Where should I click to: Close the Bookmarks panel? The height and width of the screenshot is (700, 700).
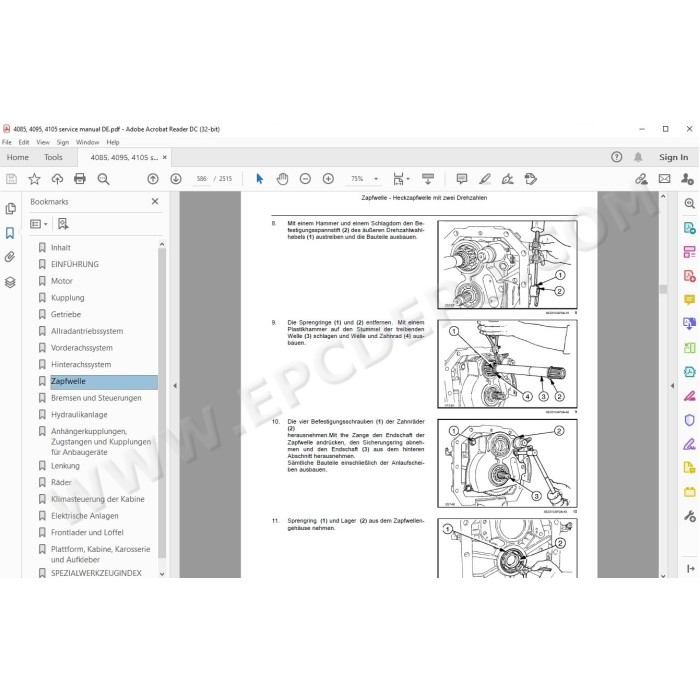click(x=155, y=201)
